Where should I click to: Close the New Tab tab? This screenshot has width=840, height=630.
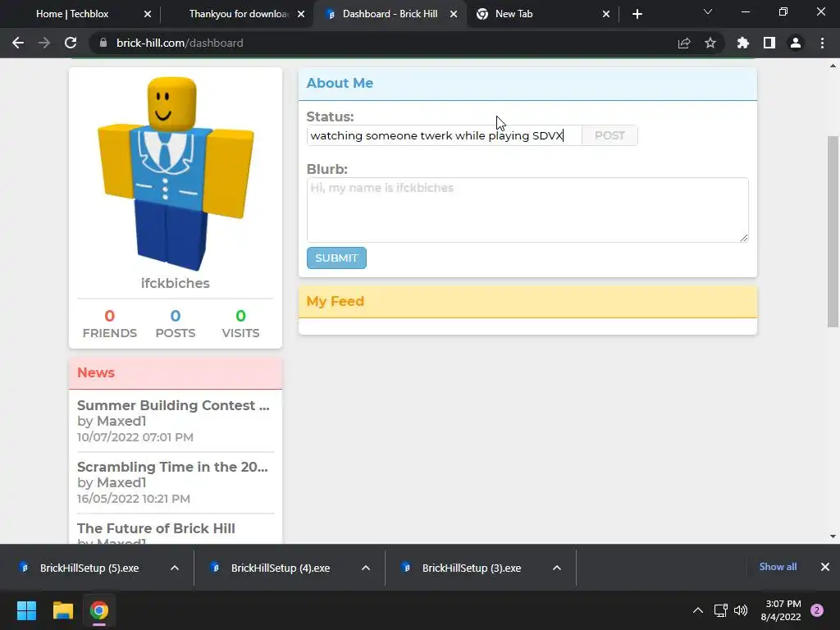tap(606, 14)
